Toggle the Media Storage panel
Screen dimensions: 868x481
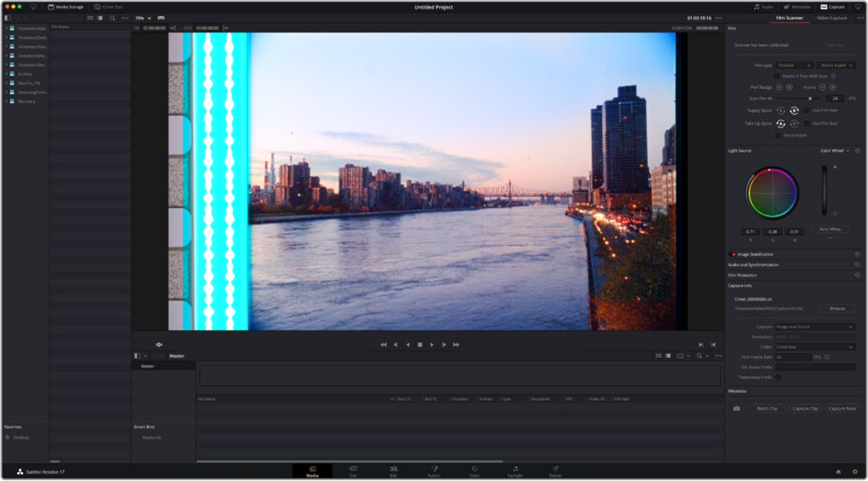(65, 7)
